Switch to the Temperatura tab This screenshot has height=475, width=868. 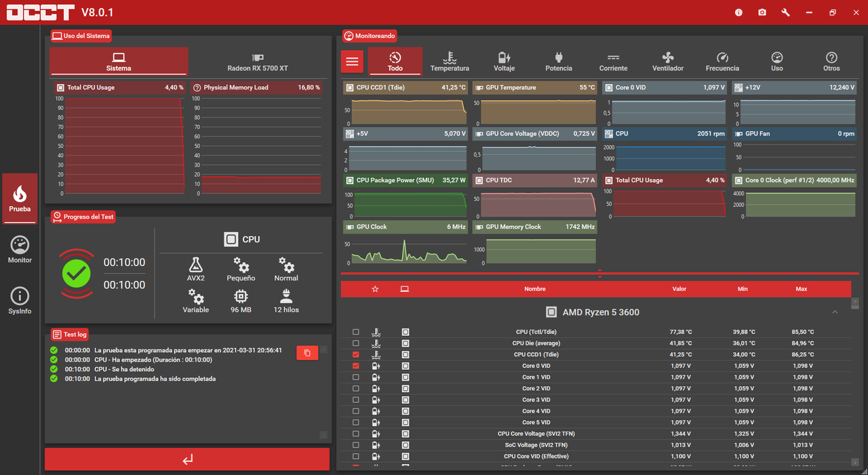pyautogui.click(x=450, y=61)
